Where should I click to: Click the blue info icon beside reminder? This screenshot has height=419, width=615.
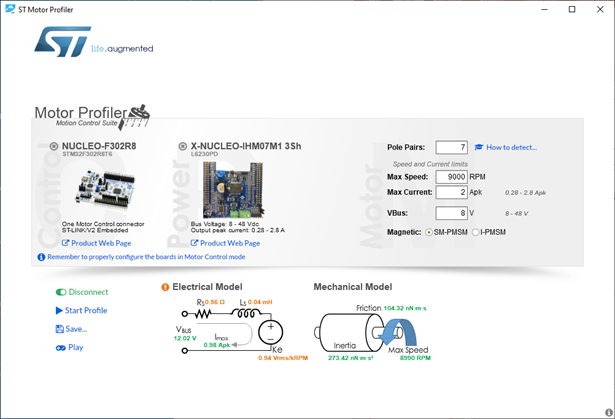[x=41, y=257]
